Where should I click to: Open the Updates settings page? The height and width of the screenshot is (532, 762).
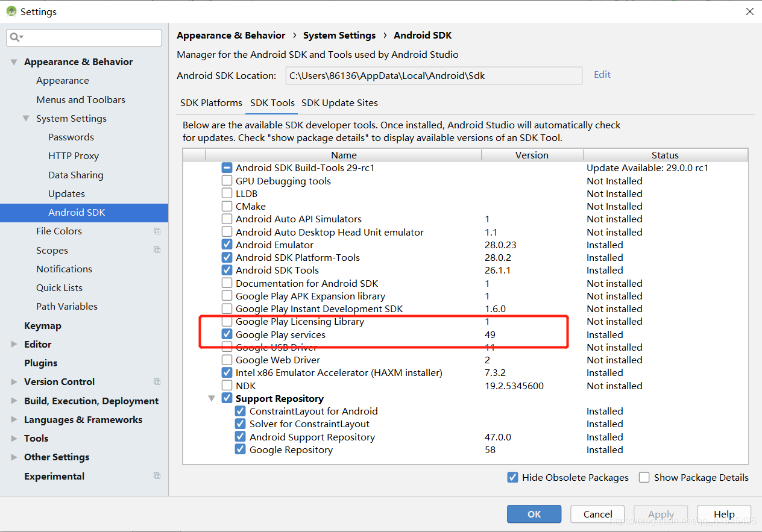coord(66,194)
